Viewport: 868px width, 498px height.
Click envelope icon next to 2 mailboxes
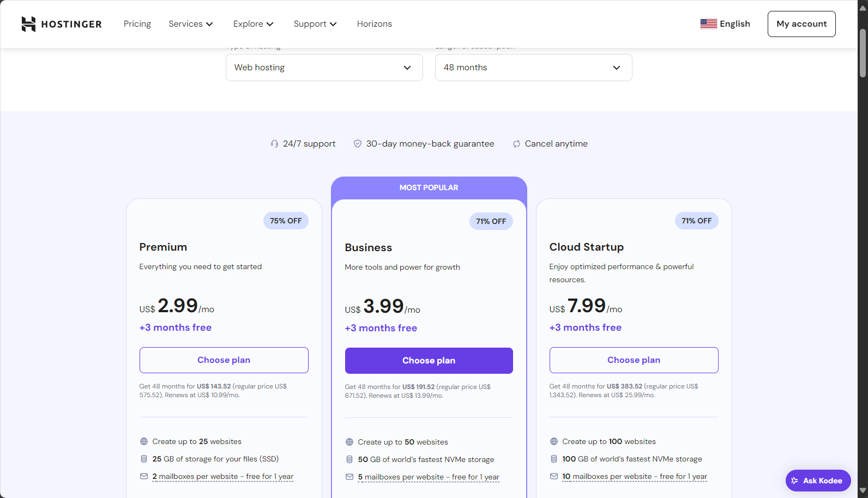point(144,476)
